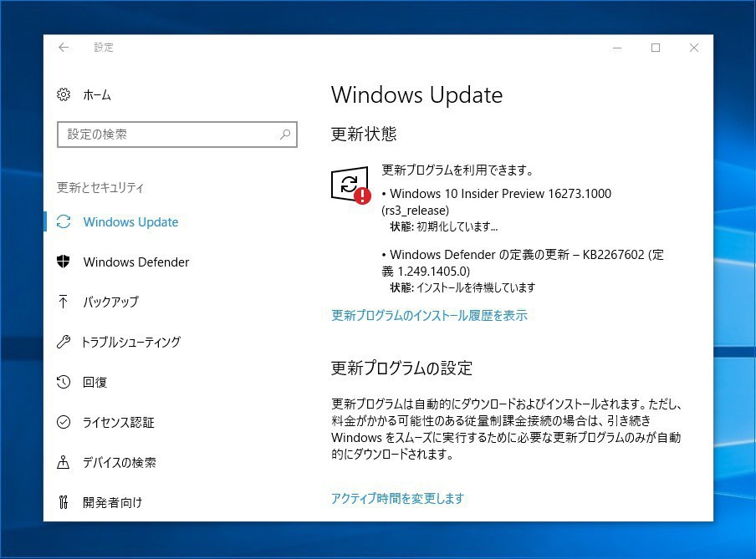Click the Windows Update page title
Screen dimensions: 756x559
pyautogui.click(x=417, y=95)
